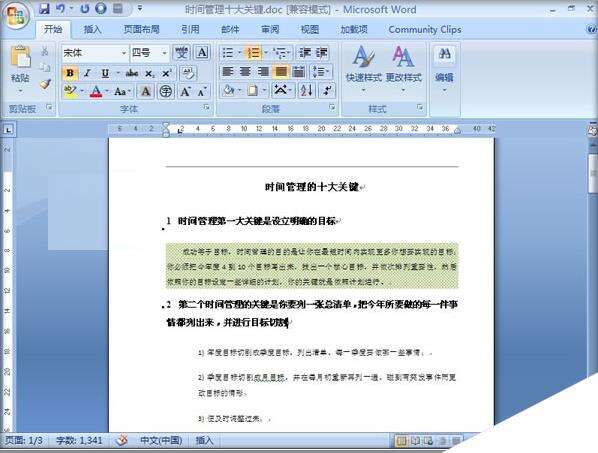
Task: Apply the bullet list
Action: 228,53
